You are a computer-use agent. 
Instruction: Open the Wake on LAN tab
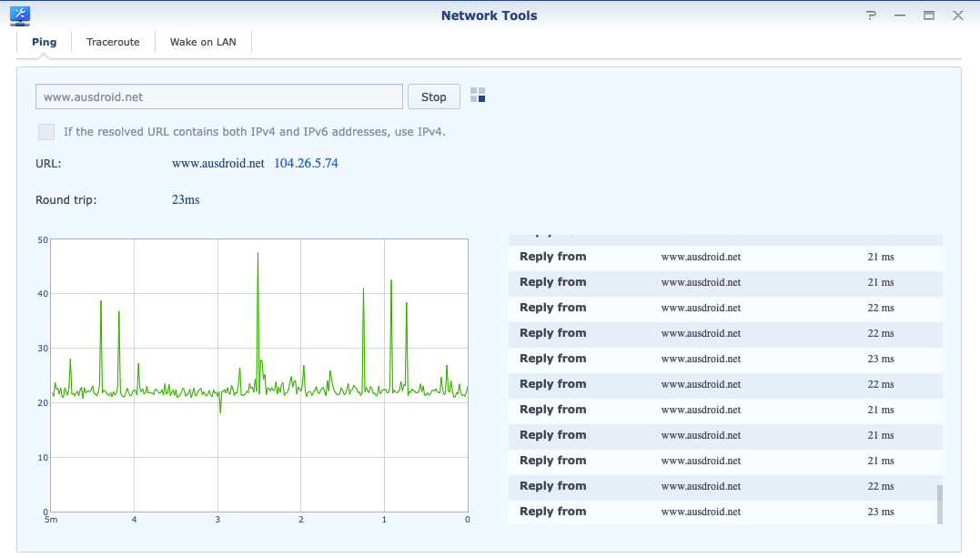(x=203, y=42)
